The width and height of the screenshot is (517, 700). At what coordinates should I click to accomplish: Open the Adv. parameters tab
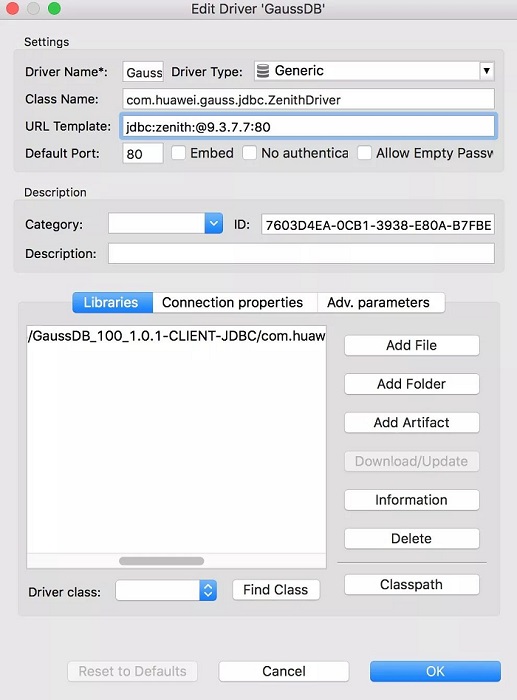click(380, 302)
